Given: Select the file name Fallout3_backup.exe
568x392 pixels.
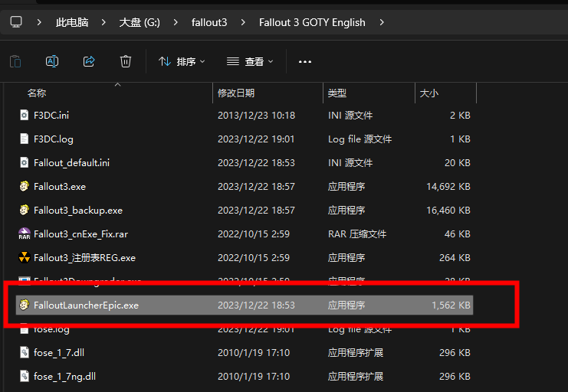Looking at the screenshot, I should [x=78, y=211].
